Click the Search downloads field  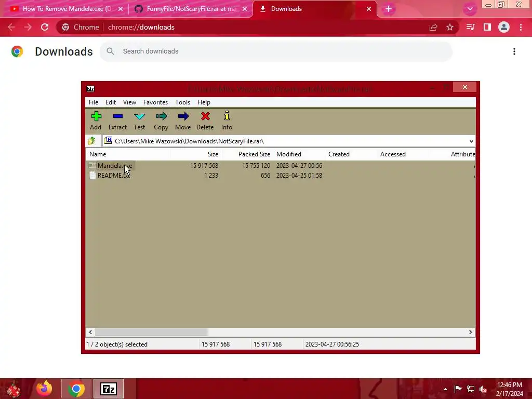pos(276,51)
